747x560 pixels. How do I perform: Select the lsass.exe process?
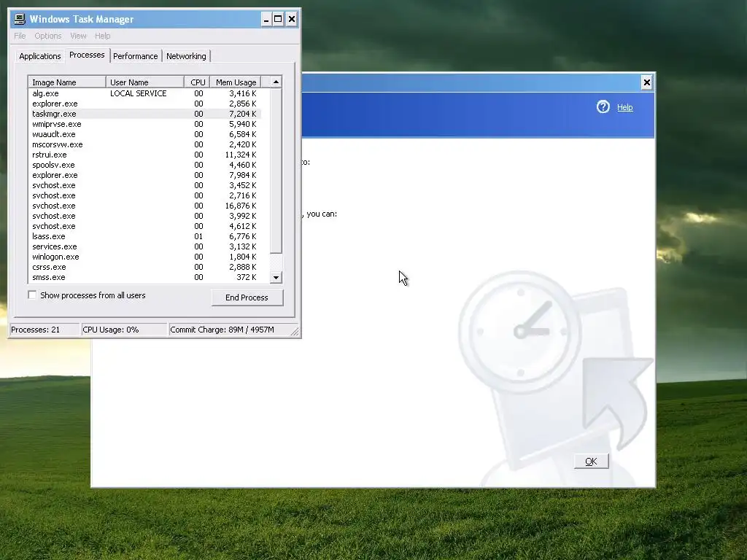point(145,236)
